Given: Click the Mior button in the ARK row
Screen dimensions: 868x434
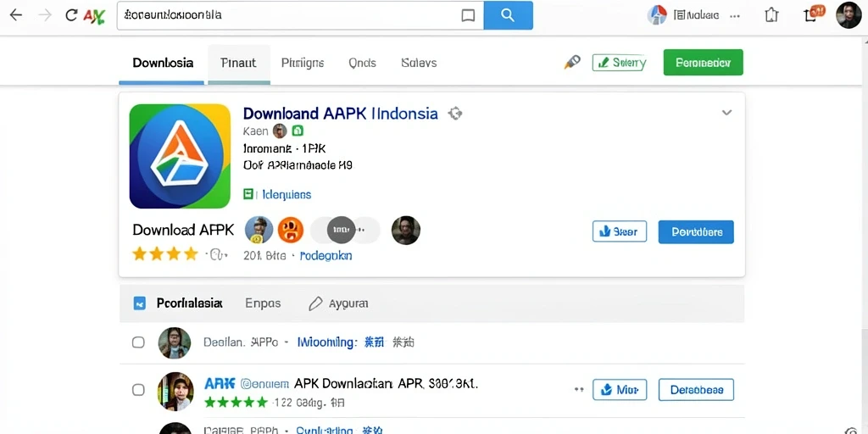Looking at the screenshot, I should click(x=620, y=390).
